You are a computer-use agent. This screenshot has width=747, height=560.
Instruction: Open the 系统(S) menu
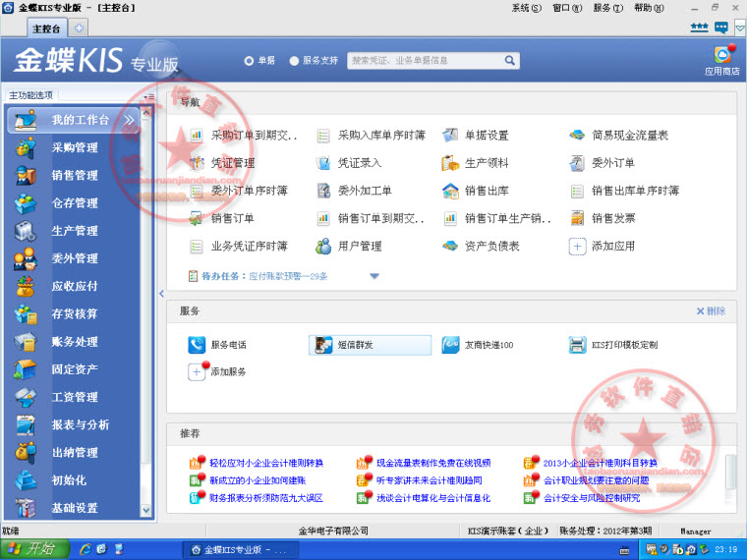[526, 8]
